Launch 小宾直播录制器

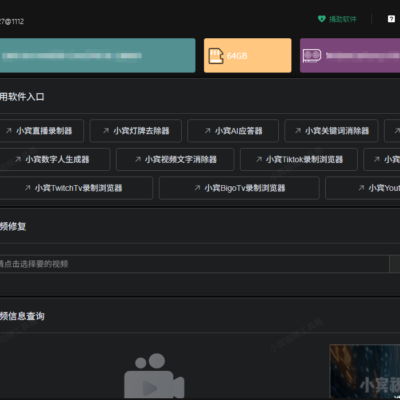41,131
